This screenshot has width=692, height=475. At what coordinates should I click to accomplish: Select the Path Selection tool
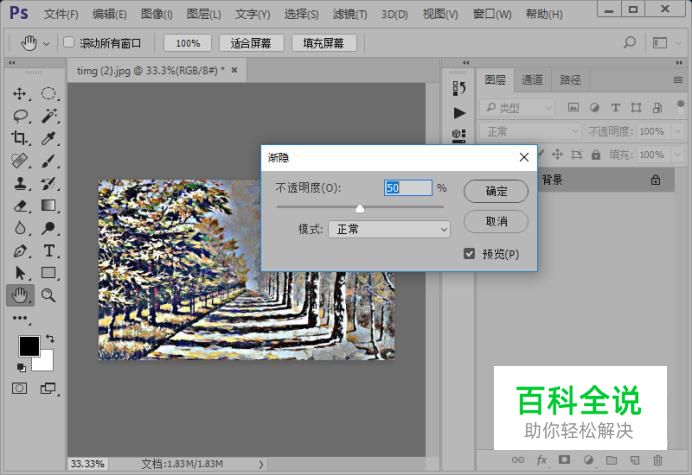click(x=19, y=273)
